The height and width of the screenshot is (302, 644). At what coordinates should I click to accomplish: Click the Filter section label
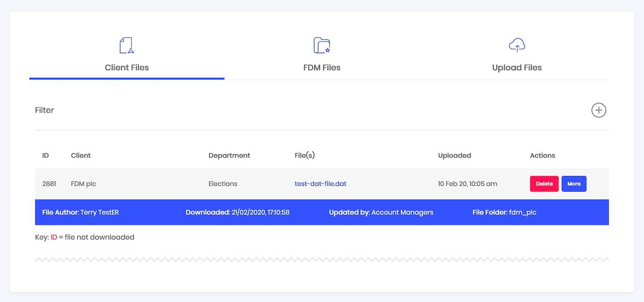[44, 110]
